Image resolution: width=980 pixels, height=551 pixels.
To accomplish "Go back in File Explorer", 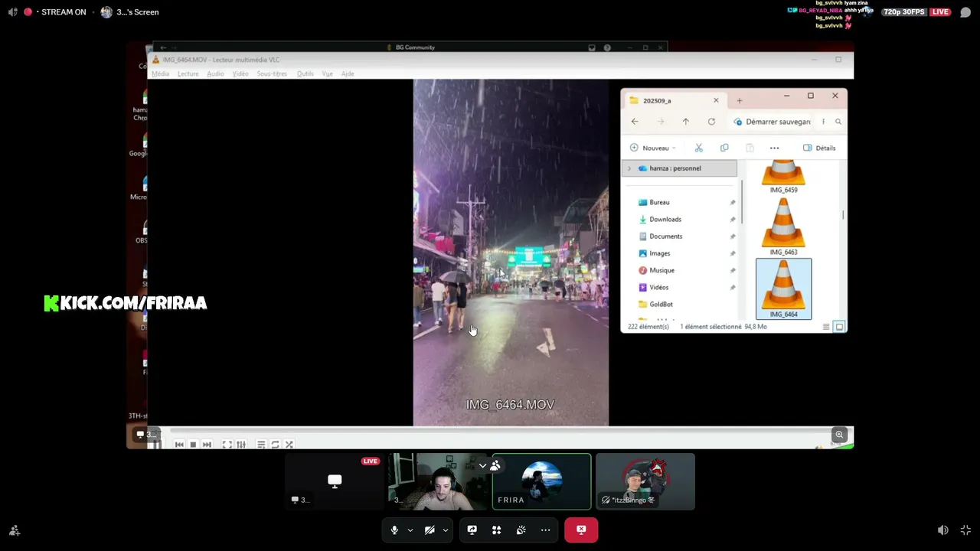I will click(635, 122).
